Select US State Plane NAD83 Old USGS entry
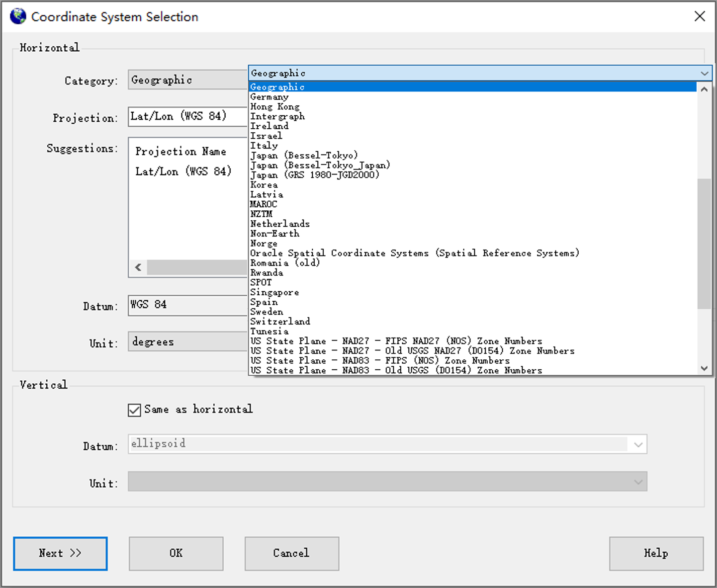Image resolution: width=717 pixels, height=588 pixels. pos(472,370)
